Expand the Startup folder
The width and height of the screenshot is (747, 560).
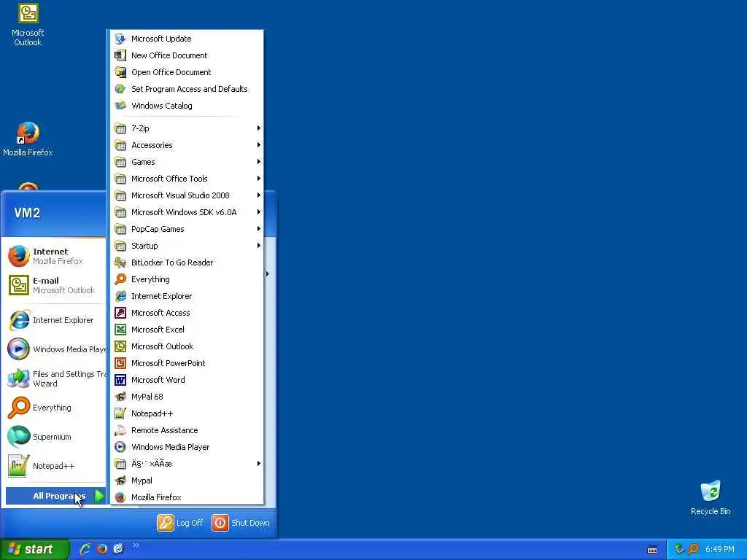tap(187, 246)
